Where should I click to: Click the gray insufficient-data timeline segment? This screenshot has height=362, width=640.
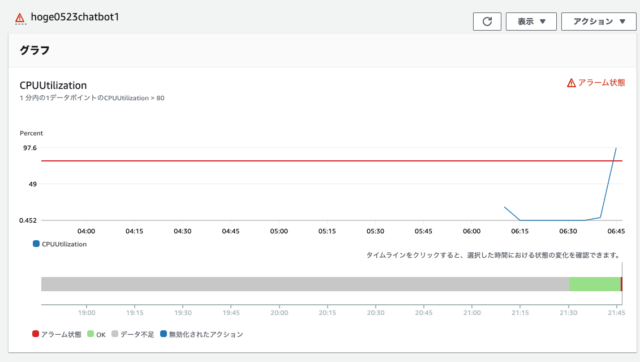[x=305, y=284]
